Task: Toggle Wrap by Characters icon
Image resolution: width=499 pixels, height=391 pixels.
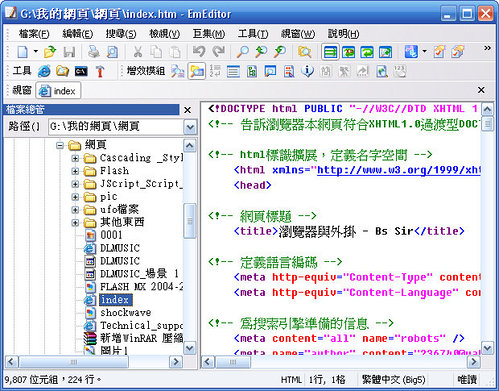Action: [349, 52]
